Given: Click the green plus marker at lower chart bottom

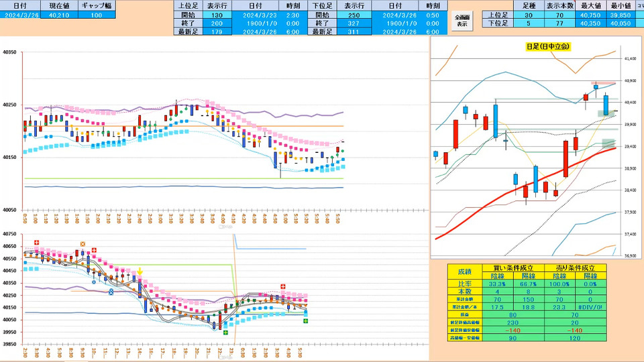Looking at the screenshot, I should coord(225,333).
